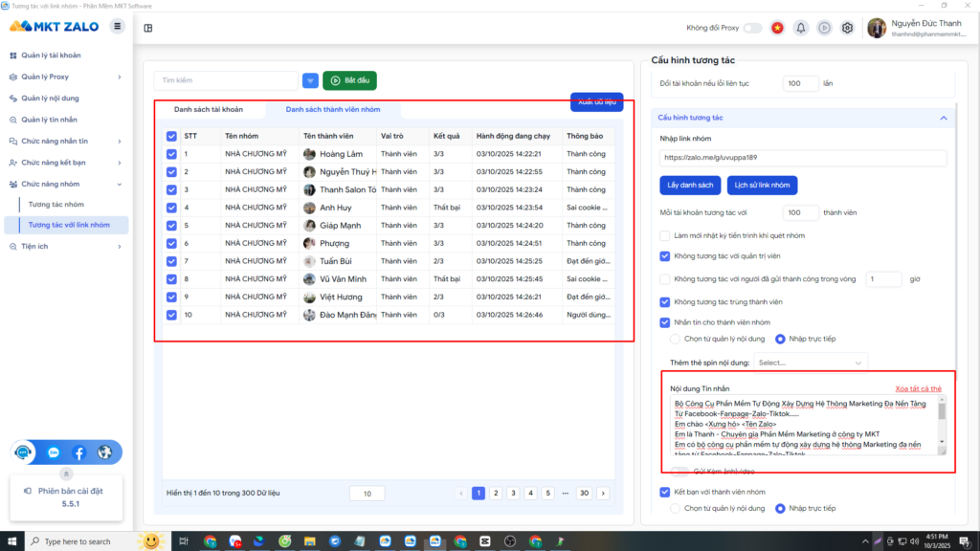Click the Lấy danh sách button

click(x=690, y=185)
